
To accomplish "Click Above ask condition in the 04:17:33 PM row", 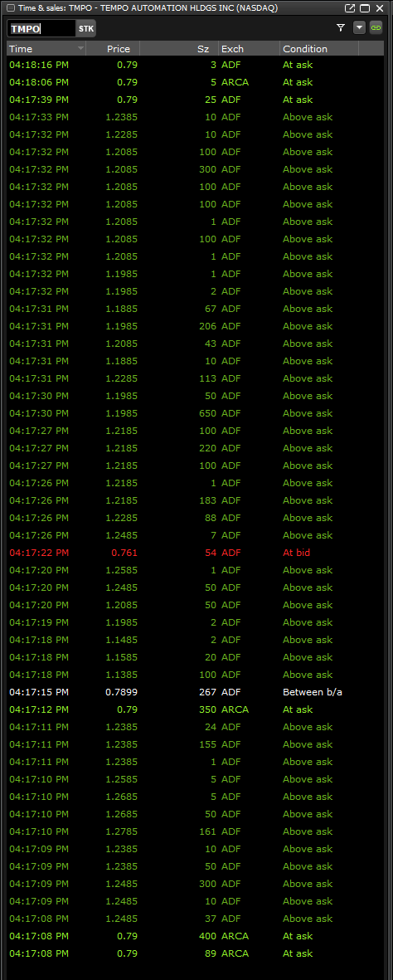I will coord(308,117).
